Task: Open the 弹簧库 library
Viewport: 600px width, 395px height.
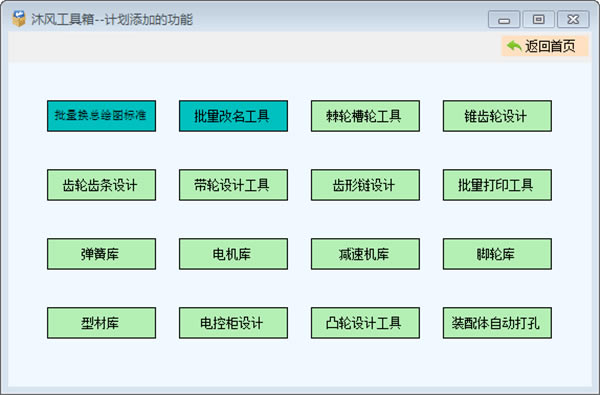Action: pos(101,254)
